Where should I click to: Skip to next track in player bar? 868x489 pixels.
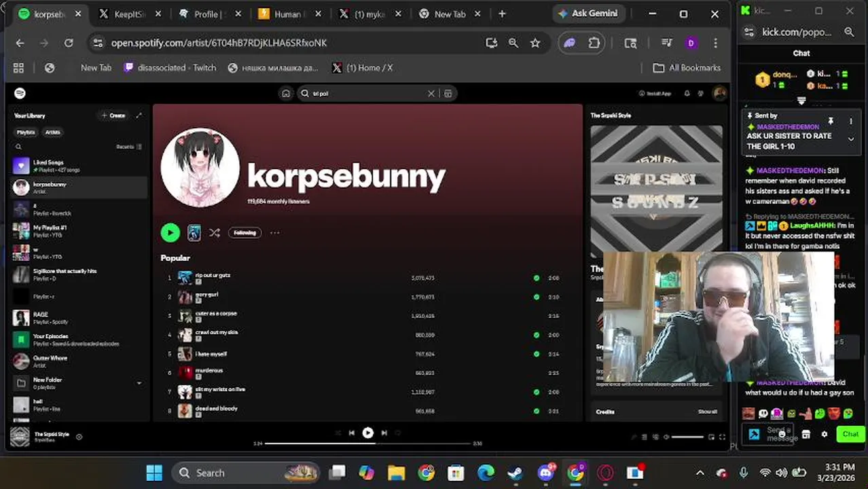coord(384,433)
